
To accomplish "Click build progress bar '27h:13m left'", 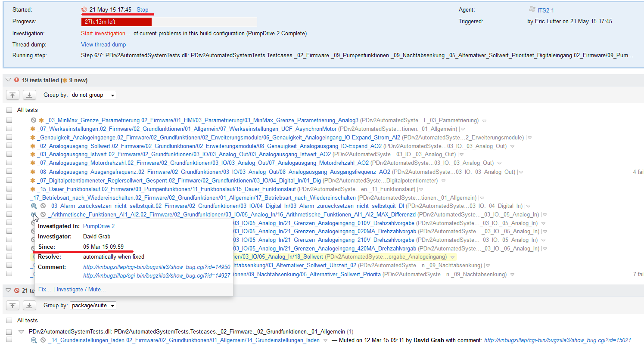I will 169,22.
